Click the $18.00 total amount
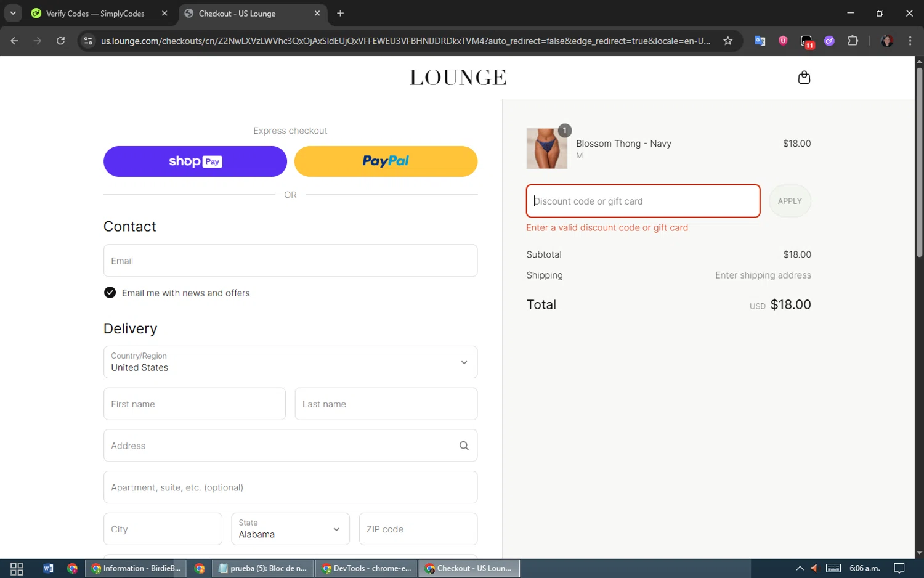Screen dimensions: 924x578 coord(790,304)
